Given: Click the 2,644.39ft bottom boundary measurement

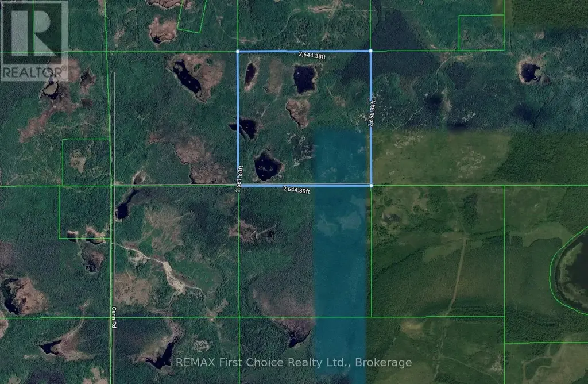Looking at the screenshot, I should (x=297, y=190).
